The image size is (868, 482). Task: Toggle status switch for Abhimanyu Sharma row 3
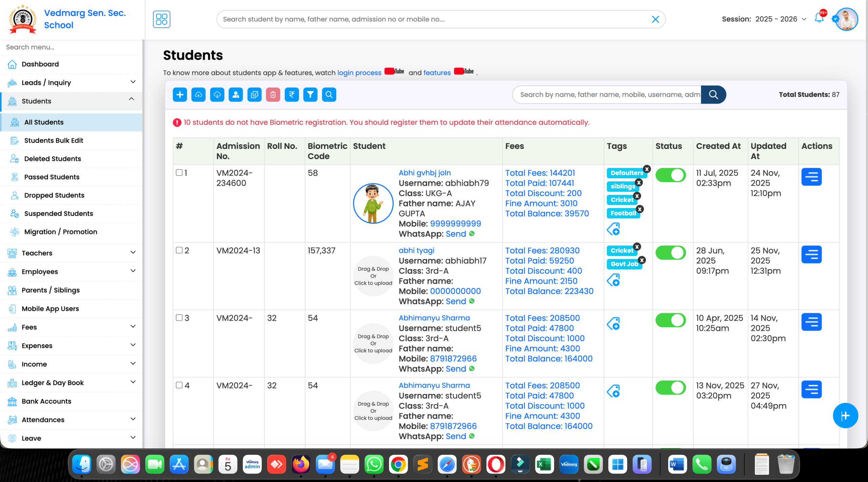(671, 320)
